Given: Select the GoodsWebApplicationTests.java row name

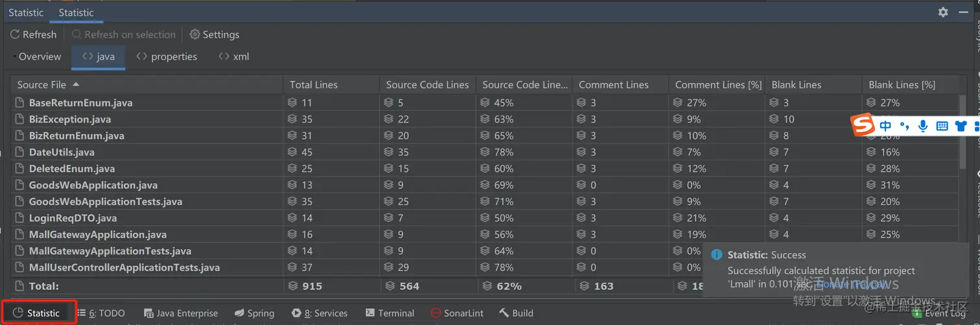Looking at the screenshot, I should click(x=106, y=202).
